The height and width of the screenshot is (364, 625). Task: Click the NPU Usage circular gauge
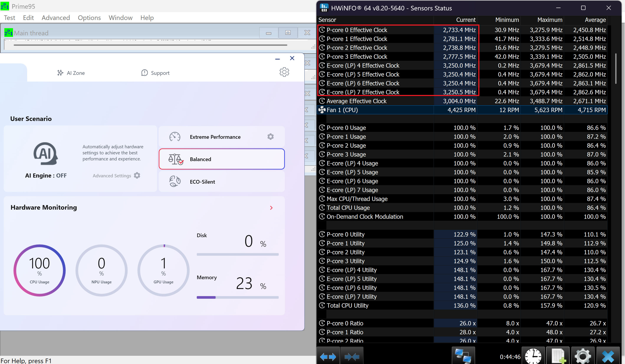pos(101,270)
